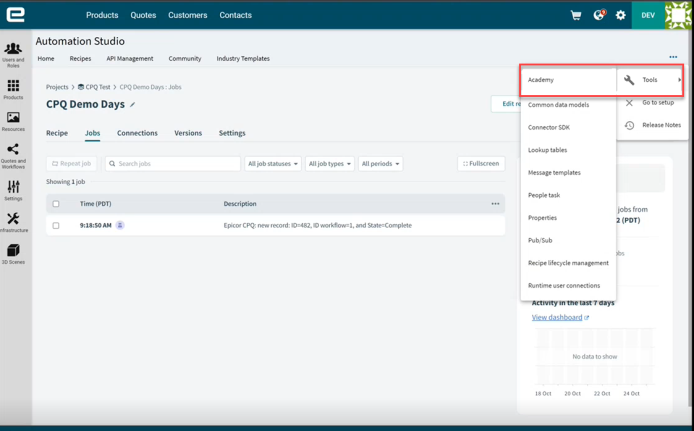Open Users and Roles sidebar icon
This screenshot has width=694, height=431.
[x=13, y=48]
